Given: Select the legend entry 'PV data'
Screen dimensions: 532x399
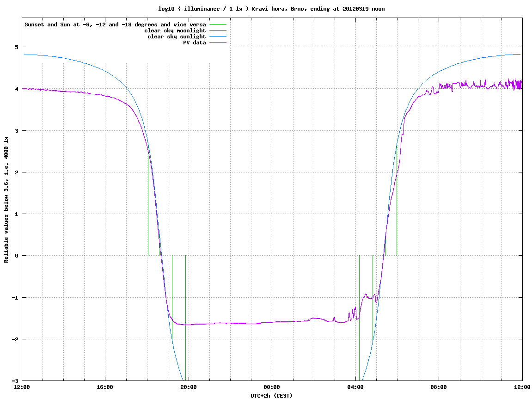Looking at the screenshot, I should point(195,43).
